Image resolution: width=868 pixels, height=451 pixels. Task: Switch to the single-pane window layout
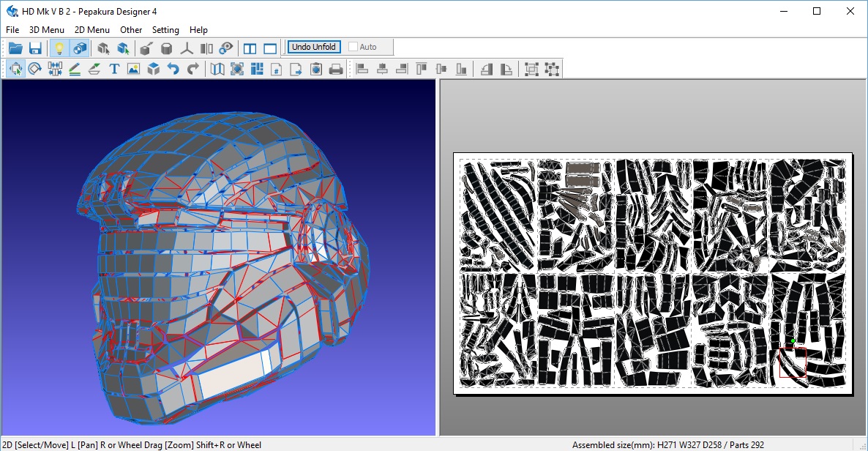(270, 48)
